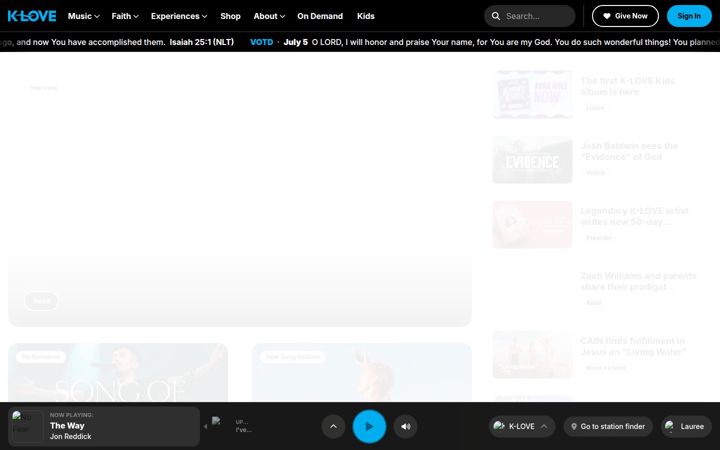Click the Search input field

click(x=529, y=16)
